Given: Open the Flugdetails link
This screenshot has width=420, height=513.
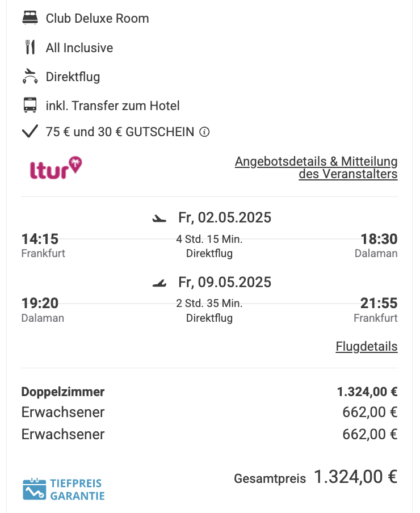Looking at the screenshot, I should 367,346.
